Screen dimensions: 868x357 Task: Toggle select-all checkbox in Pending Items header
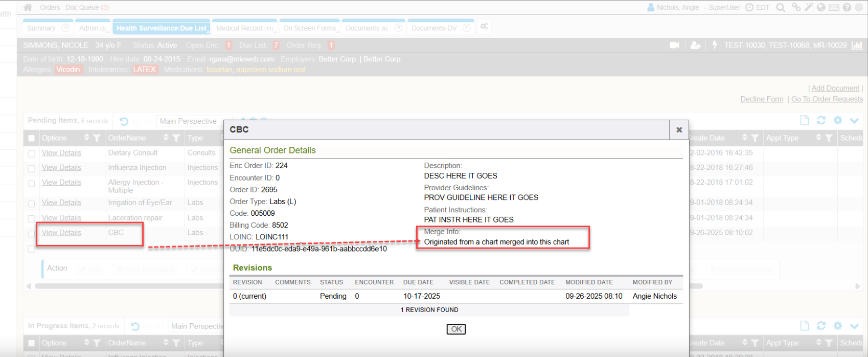tap(32, 138)
